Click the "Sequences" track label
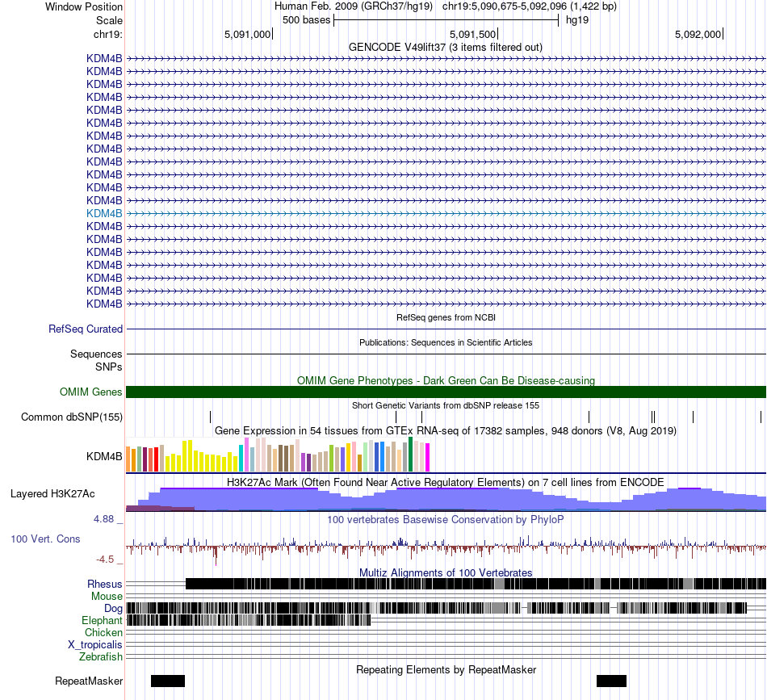Screen dimensions: 767x700 pyautogui.click(x=96, y=354)
